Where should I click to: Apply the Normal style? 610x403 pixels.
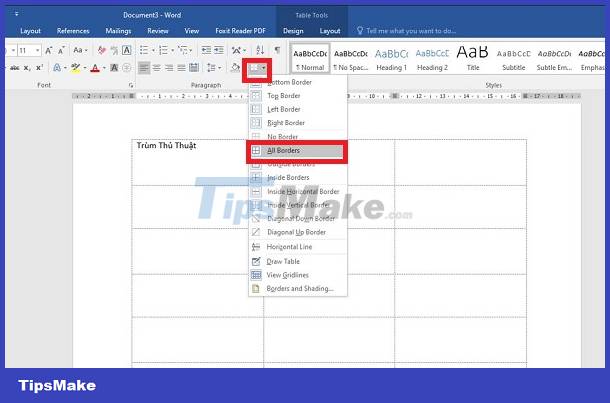[310, 58]
